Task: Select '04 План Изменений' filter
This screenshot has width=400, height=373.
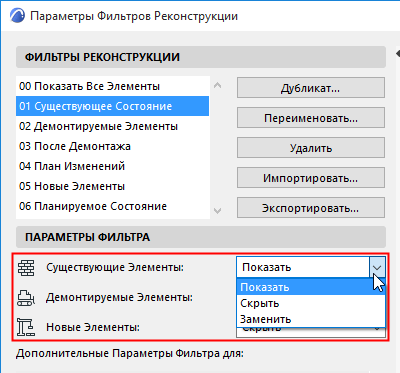Action: [113, 166]
